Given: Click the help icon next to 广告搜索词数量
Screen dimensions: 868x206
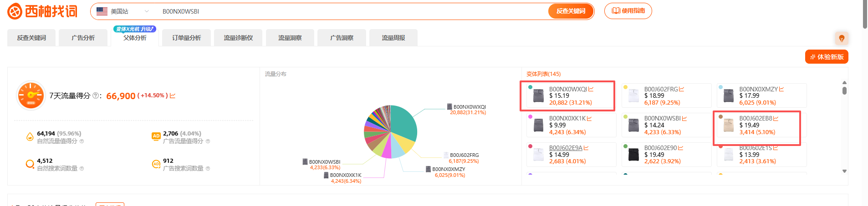Looking at the screenshot, I should click(x=208, y=169).
